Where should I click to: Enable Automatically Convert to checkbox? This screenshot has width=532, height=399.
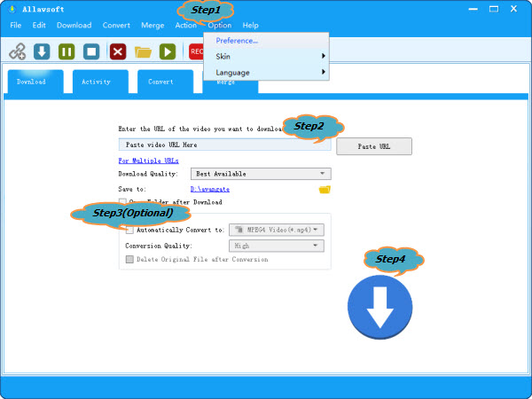coord(129,230)
